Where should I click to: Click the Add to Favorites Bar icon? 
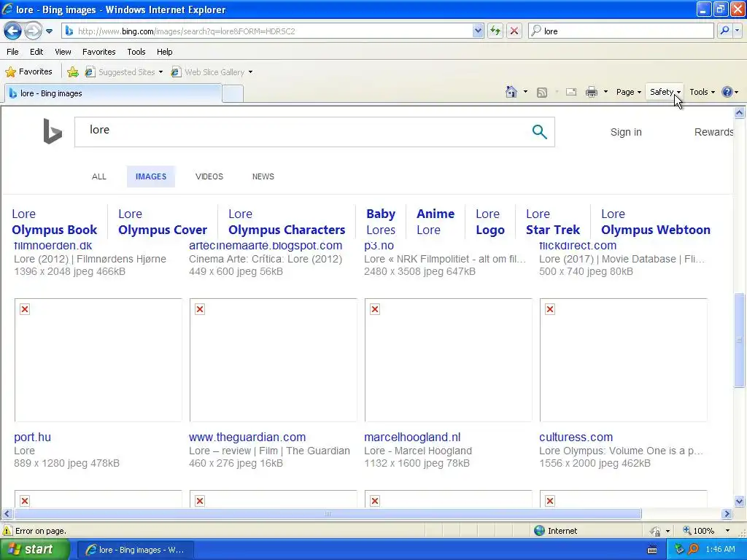tap(73, 72)
